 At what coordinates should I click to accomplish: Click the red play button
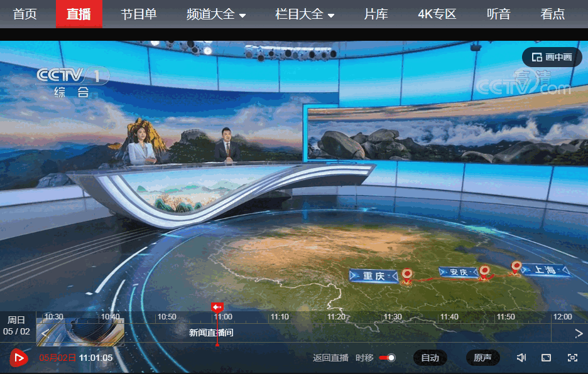19,358
